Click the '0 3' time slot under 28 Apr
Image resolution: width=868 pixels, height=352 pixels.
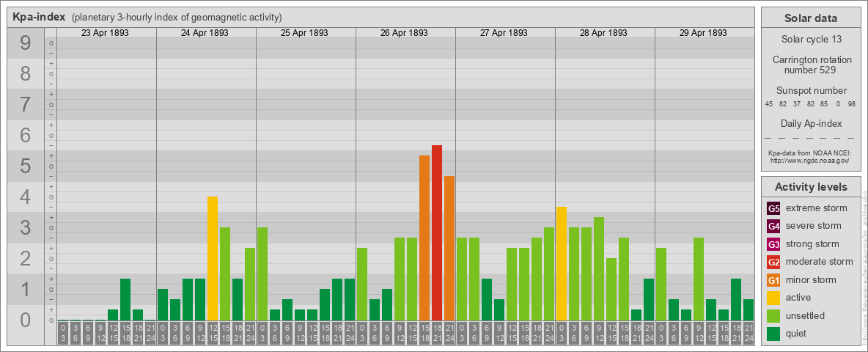coord(562,333)
